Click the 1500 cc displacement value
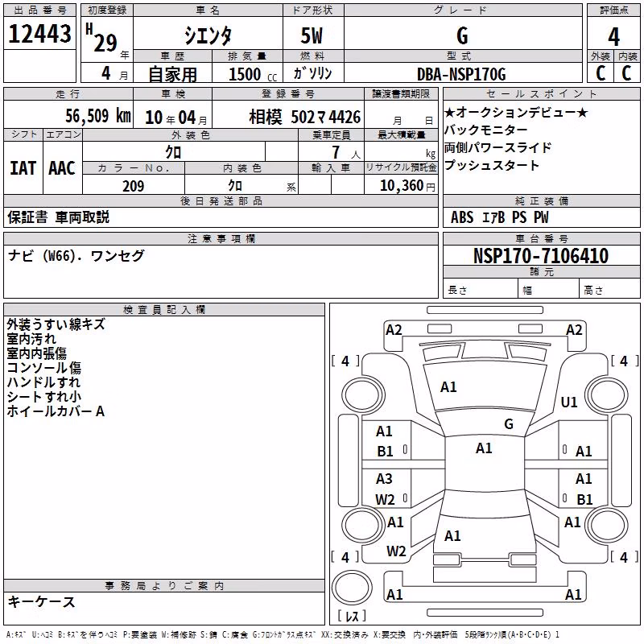 point(253,74)
